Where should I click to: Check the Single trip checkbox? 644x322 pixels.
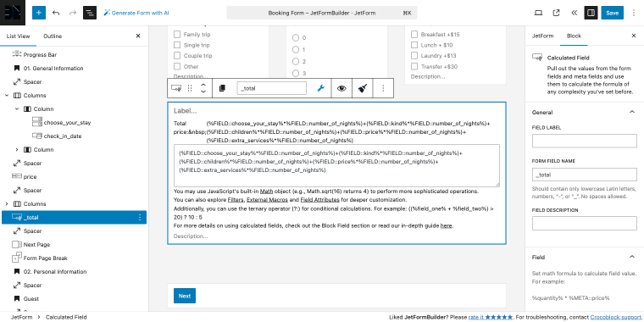(177, 45)
